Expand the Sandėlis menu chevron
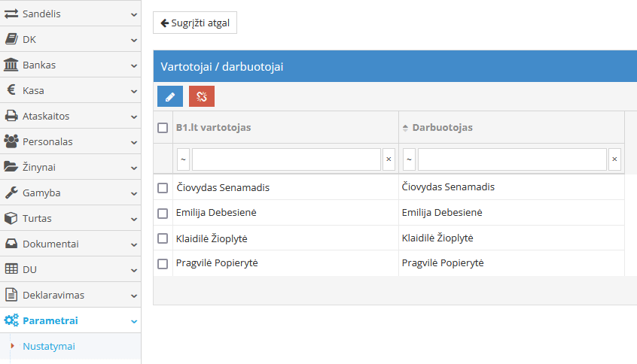Viewport: 637px width, 364px height. (133, 14)
